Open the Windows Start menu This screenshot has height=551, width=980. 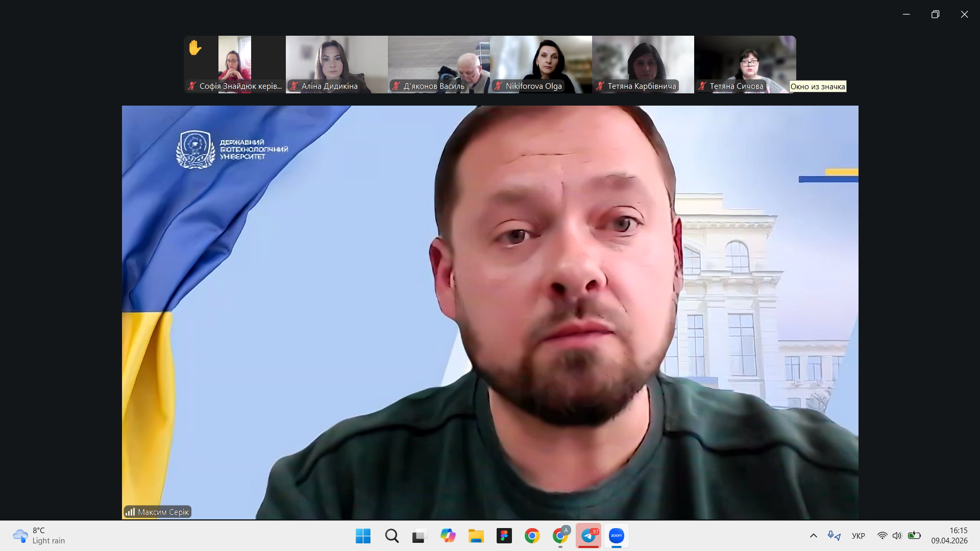[x=363, y=536]
